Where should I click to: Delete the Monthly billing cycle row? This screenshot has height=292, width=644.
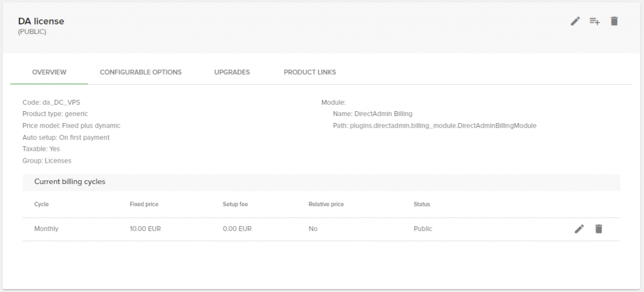[599, 229]
